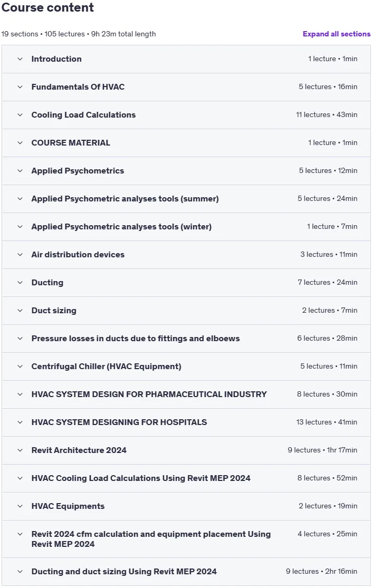Click the Applied Psychometrics section title
This screenshot has width=373, height=588.
[x=78, y=171]
